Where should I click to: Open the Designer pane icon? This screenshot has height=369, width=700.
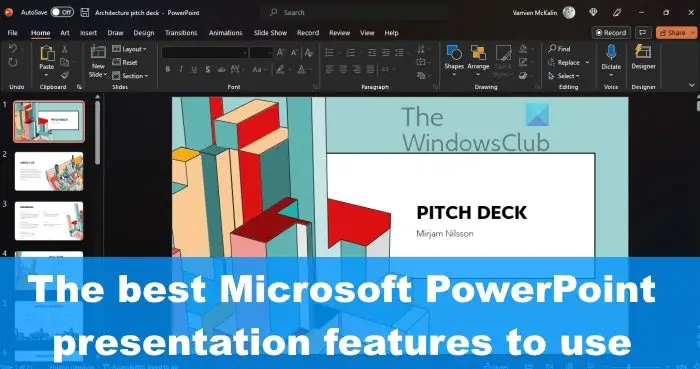(643, 52)
